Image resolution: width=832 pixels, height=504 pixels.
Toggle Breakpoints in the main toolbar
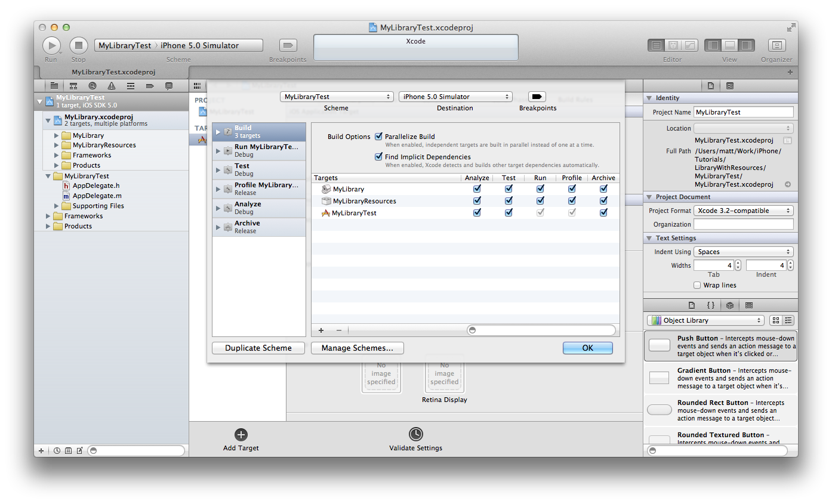click(x=288, y=45)
